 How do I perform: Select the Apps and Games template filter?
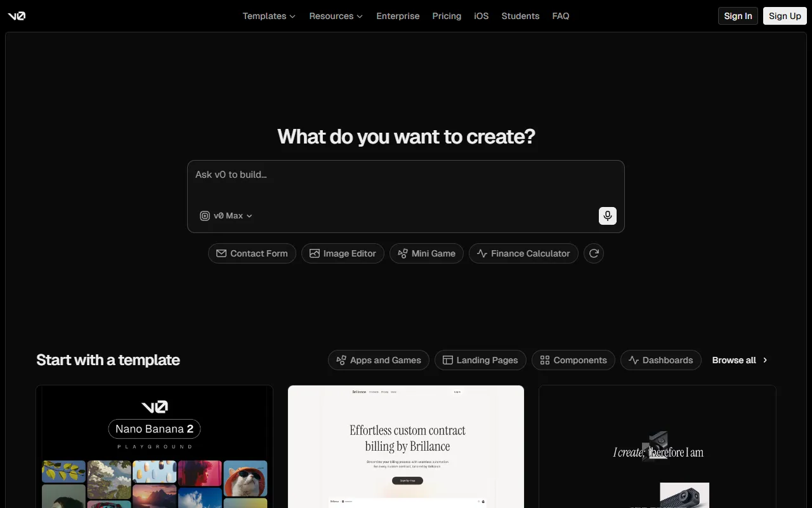coord(378,360)
